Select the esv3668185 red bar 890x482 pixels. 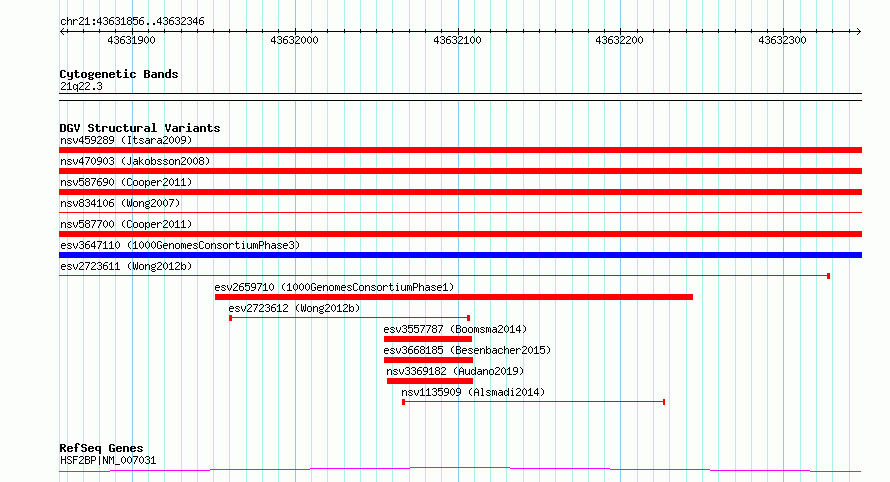pos(429,360)
